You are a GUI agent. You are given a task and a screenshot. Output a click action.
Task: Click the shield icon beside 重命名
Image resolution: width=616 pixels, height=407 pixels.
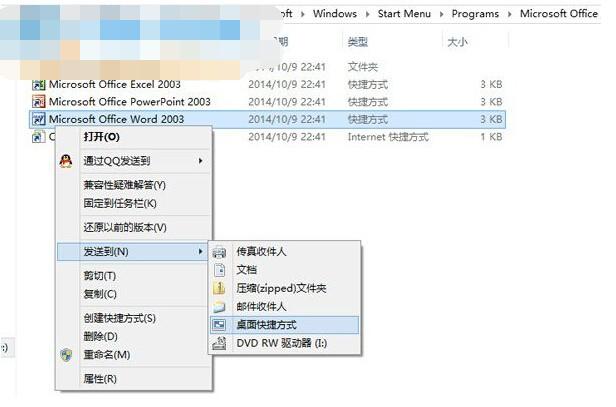tap(66, 355)
